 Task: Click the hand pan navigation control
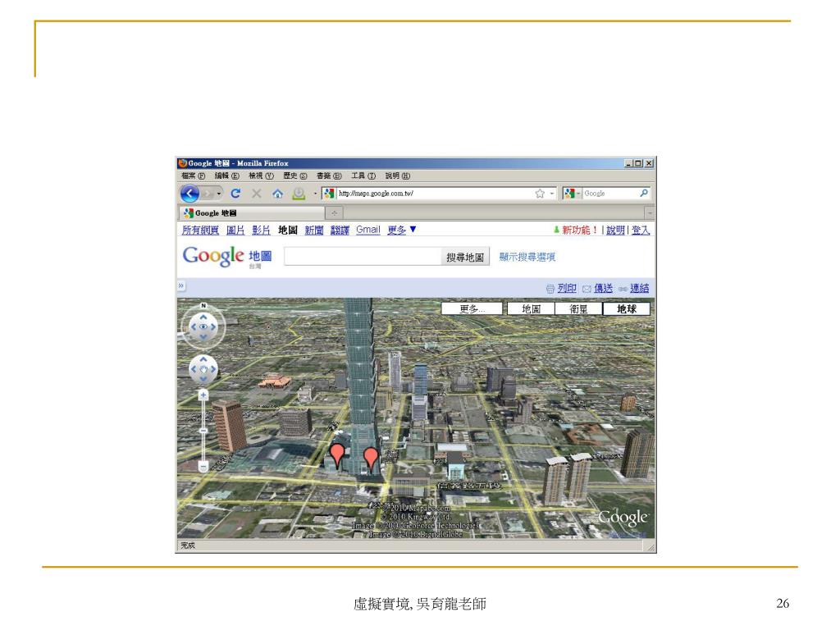203,369
